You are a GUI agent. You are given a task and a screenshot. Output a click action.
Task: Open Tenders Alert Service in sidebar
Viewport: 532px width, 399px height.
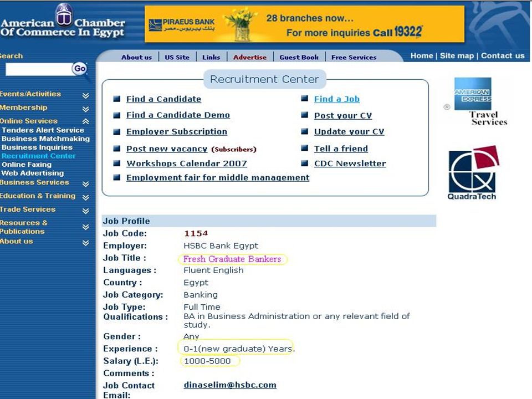43,130
